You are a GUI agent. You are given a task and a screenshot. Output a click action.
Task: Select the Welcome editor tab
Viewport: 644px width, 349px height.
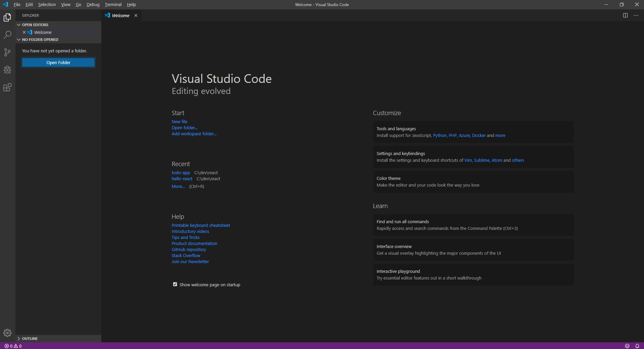(x=121, y=15)
